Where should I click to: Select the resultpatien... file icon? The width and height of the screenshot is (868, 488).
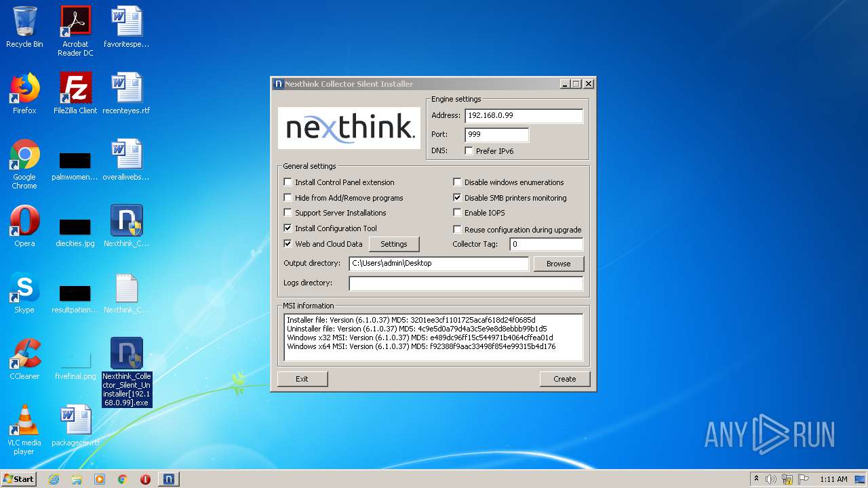[x=75, y=297]
